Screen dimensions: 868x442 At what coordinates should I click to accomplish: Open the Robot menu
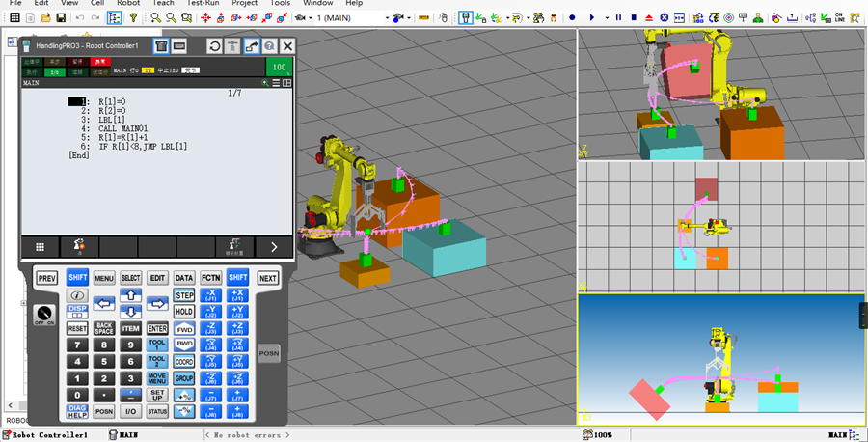point(128,3)
